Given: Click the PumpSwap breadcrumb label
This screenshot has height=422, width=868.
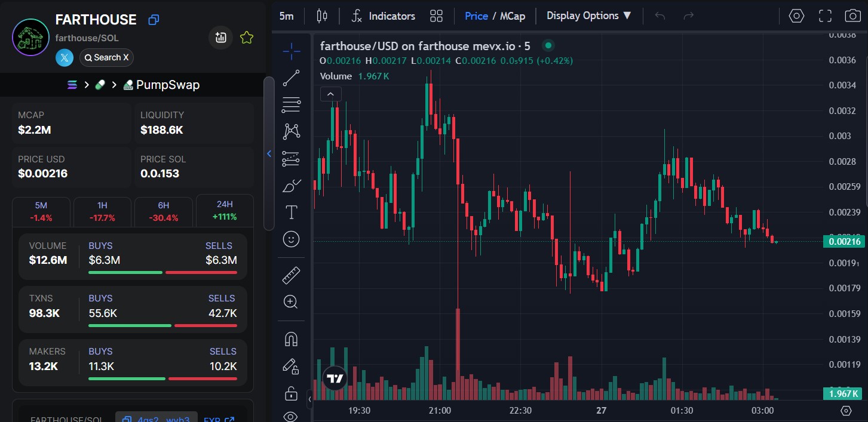Looking at the screenshot, I should point(168,85).
